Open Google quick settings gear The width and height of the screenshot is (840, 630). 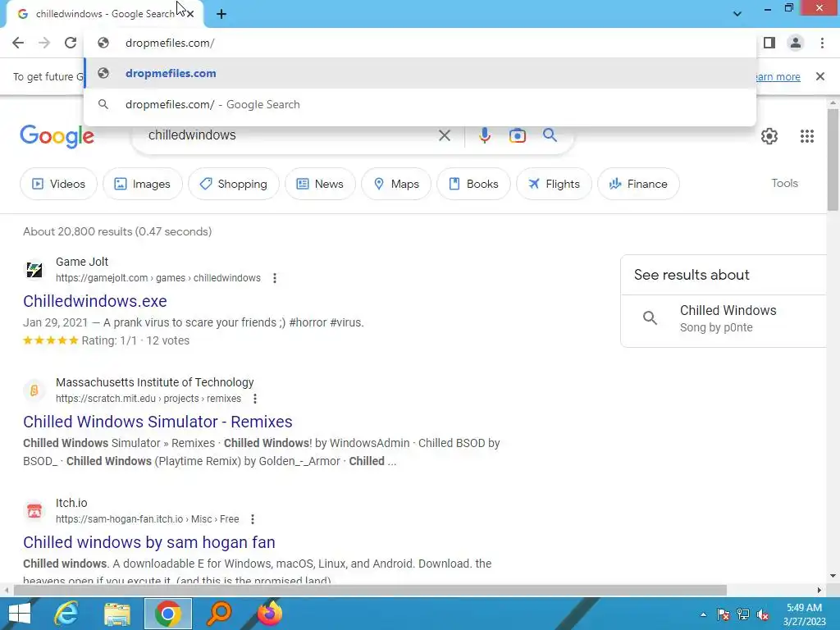tap(769, 136)
